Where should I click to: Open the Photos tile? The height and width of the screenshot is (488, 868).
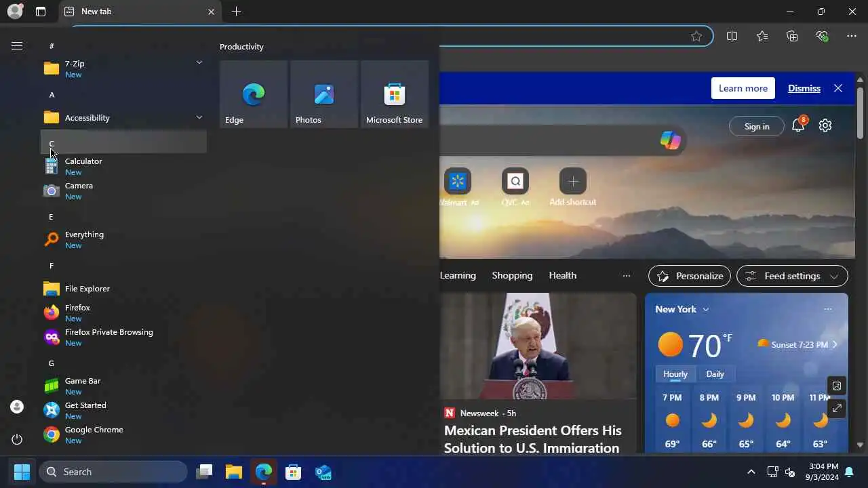[x=324, y=94]
